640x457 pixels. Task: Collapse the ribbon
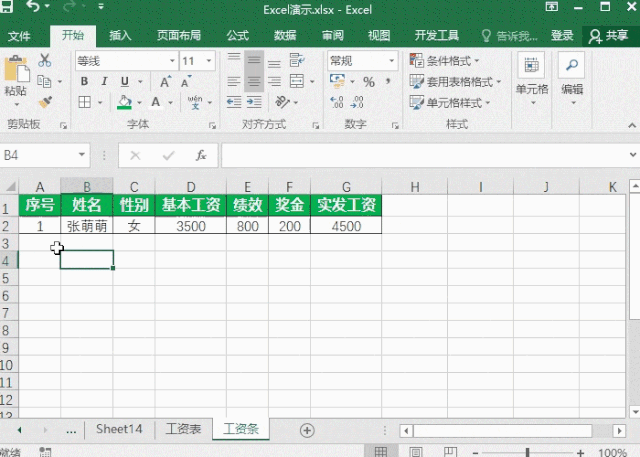[x=632, y=125]
